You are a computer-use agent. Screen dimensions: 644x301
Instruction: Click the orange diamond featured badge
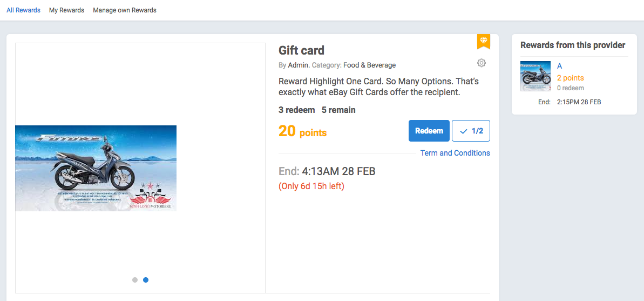click(x=483, y=41)
